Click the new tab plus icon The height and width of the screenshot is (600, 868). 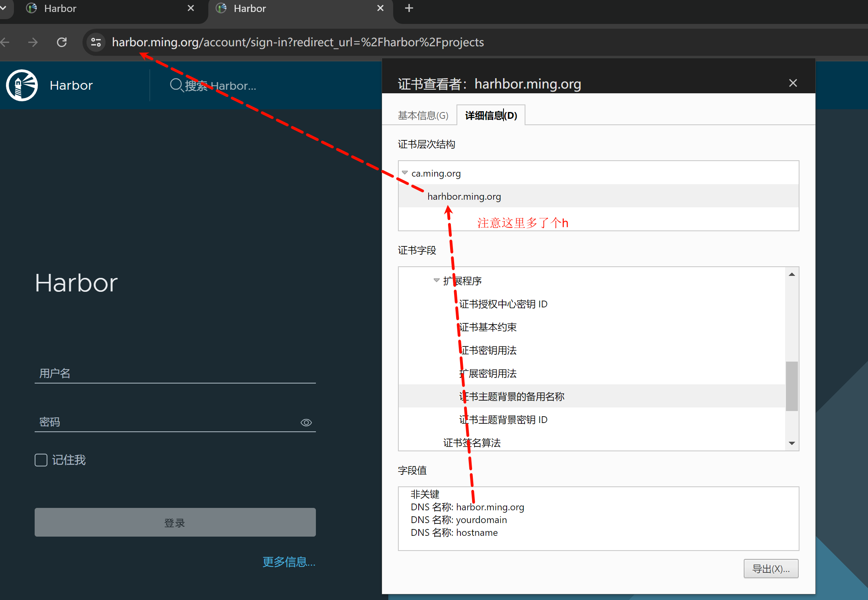[409, 8]
